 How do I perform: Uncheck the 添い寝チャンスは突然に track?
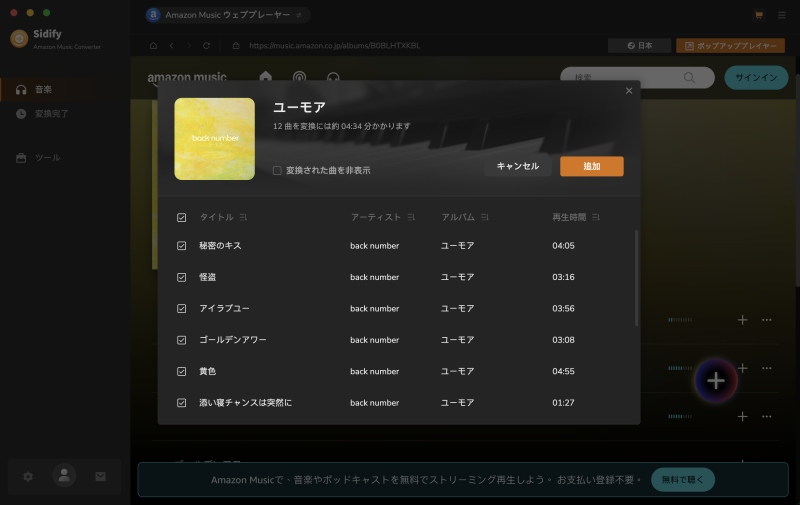(x=182, y=403)
